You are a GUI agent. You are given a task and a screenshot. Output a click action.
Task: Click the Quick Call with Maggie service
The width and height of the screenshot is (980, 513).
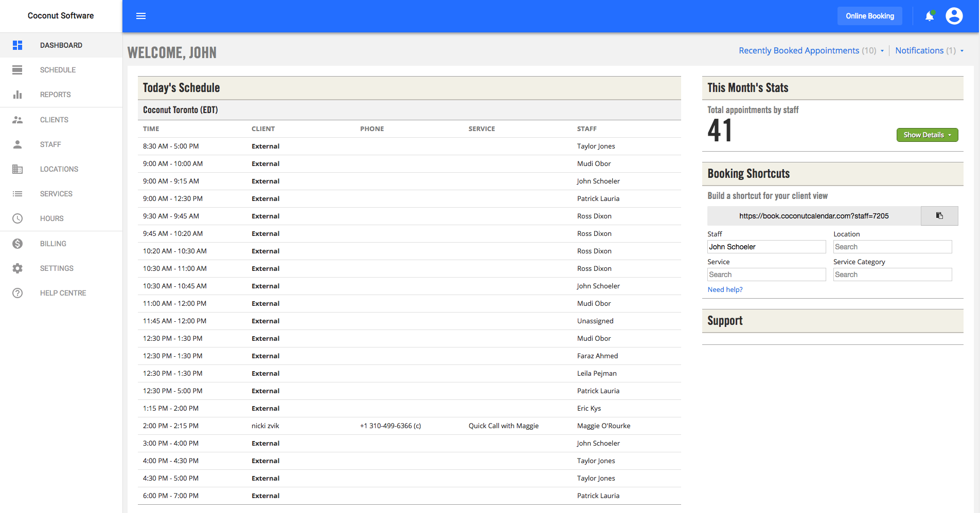pyautogui.click(x=504, y=426)
